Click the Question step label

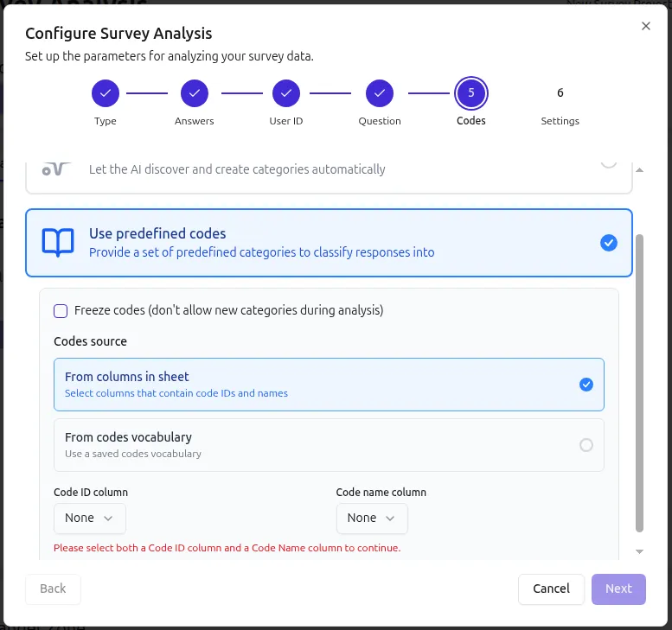point(380,121)
